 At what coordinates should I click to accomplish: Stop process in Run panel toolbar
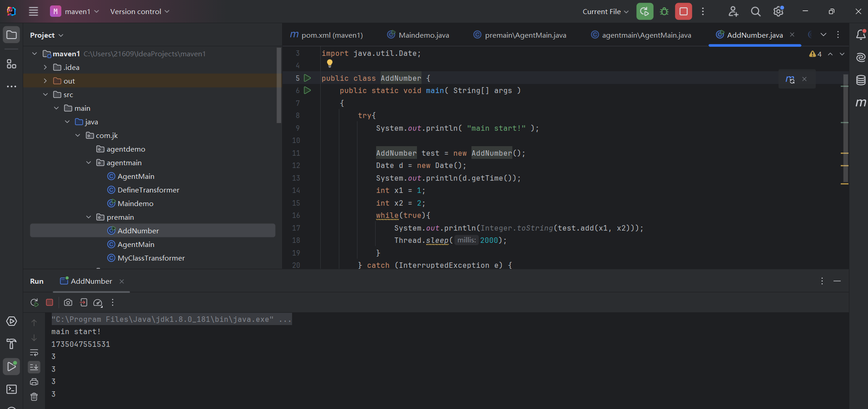50,302
